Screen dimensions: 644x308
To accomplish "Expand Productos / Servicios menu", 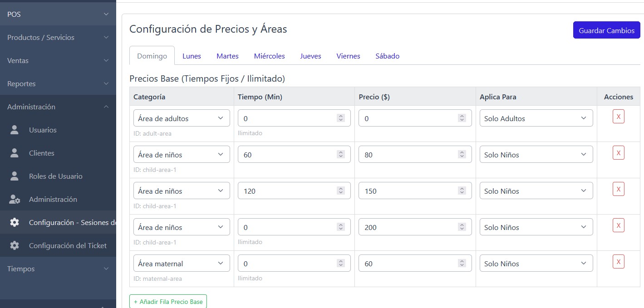I will coord(58,37).
